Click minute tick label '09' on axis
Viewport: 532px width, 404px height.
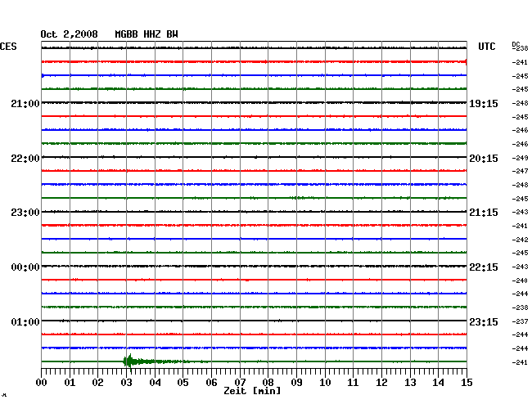click(x=296, y=383)
